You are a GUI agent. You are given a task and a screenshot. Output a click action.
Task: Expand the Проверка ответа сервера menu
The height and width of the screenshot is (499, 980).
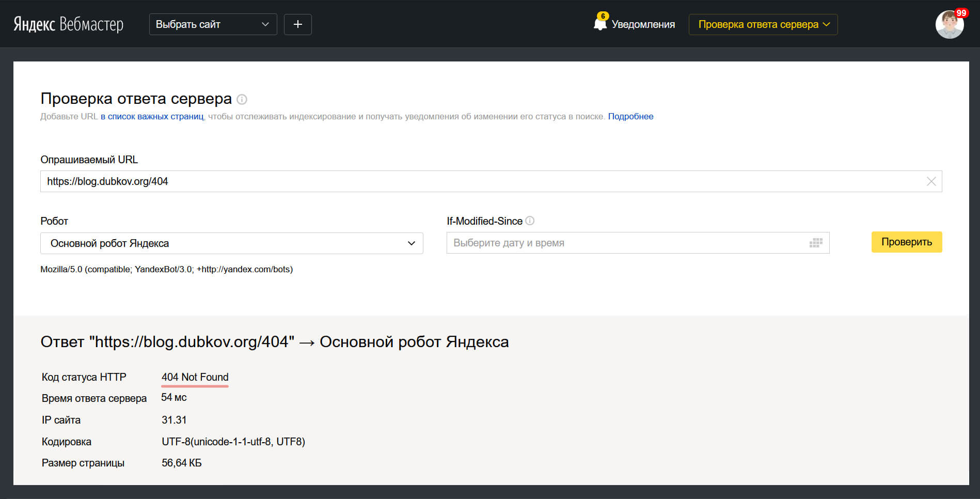(x=763, y=24)
